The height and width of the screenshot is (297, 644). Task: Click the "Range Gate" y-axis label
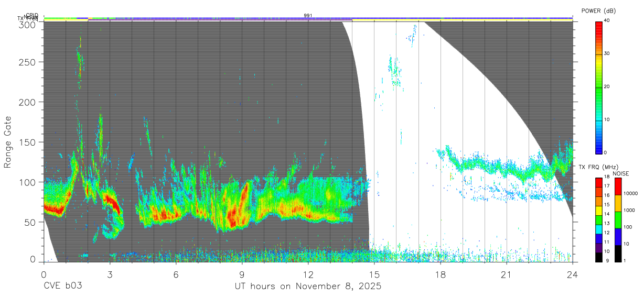click(x=8, y=142)
